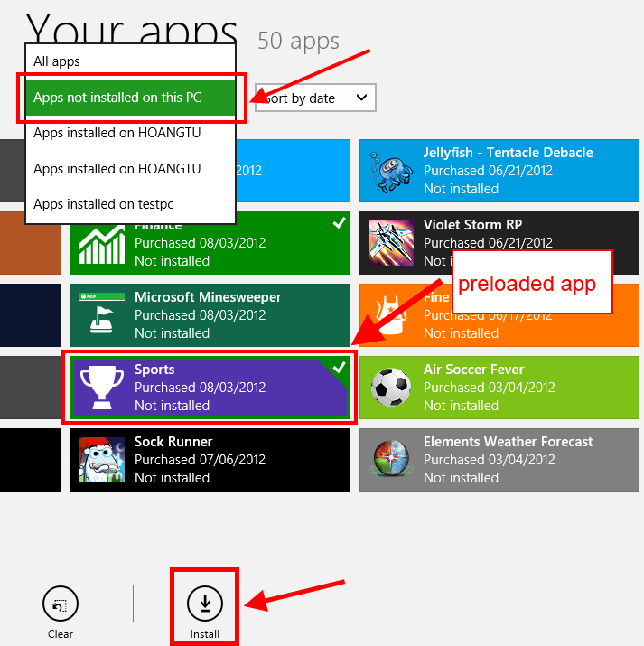Image resolution: width=644 pixels, height=646 pixels.
Task: Click Purchased 07/06/2012 on Sock Runner
Action: (x=201, y=460)
